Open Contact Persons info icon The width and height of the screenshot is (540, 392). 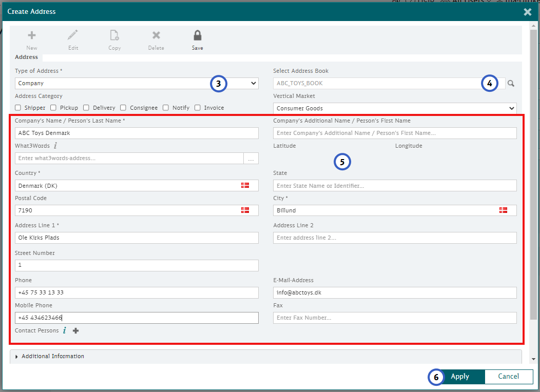pos(64,330)
